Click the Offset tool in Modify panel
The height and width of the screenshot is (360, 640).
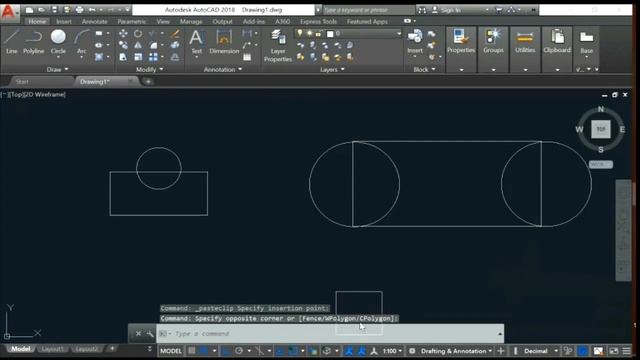(x=175, y=57)
